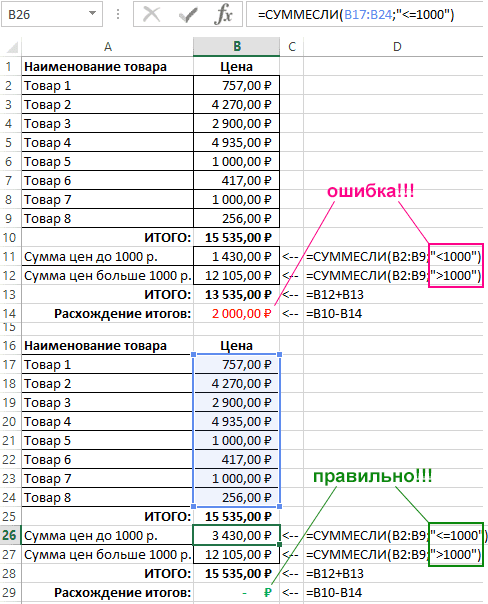
Task: Select row 26 header
Action: click(9, 535)
